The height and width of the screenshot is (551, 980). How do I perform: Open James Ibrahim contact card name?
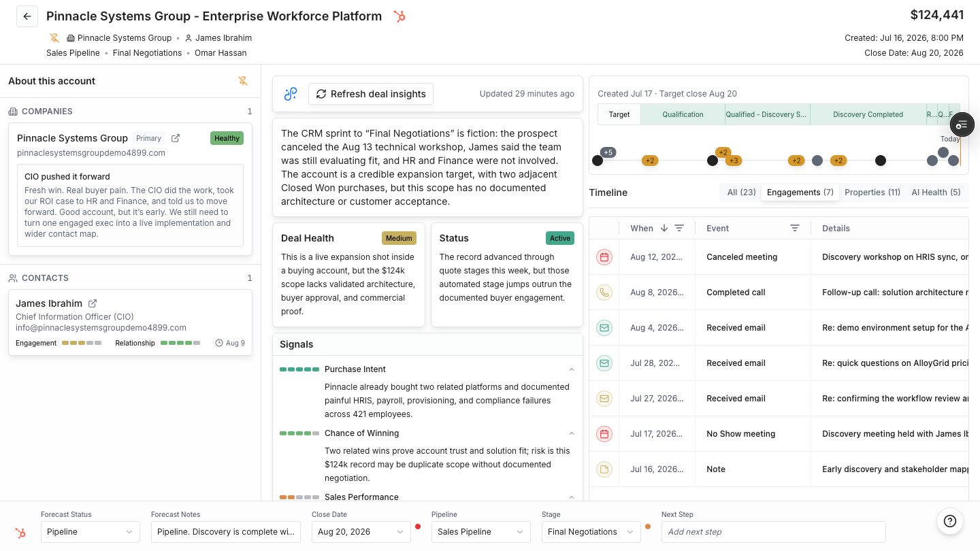(49, 303)
